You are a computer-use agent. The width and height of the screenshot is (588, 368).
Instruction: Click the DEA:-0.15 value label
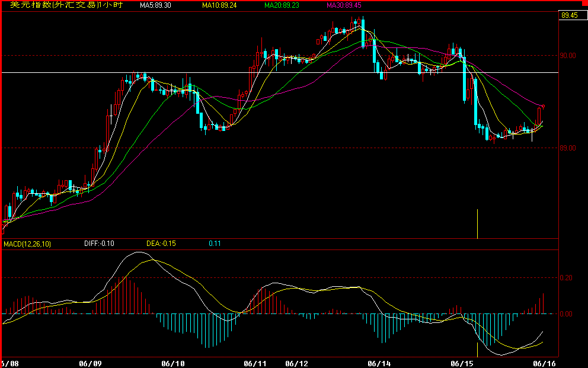pyautogui.click(x=161, y=244)
